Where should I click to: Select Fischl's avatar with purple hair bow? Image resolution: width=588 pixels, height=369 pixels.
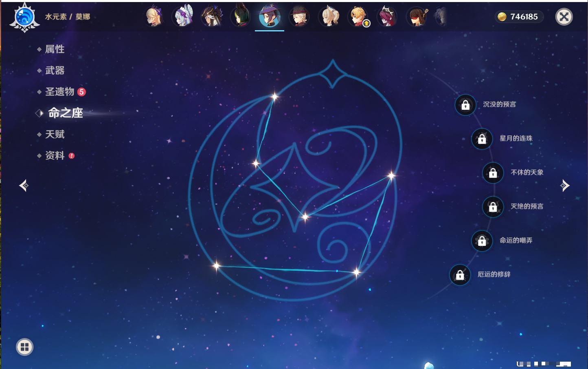154,17
